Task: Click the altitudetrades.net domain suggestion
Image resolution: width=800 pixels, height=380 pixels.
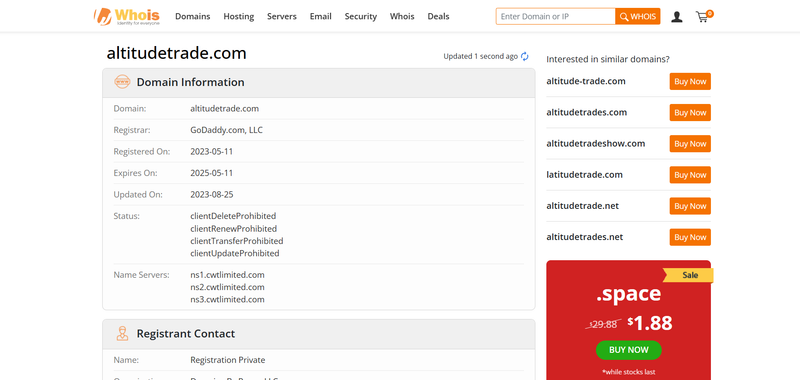Action: pos(585,237)
